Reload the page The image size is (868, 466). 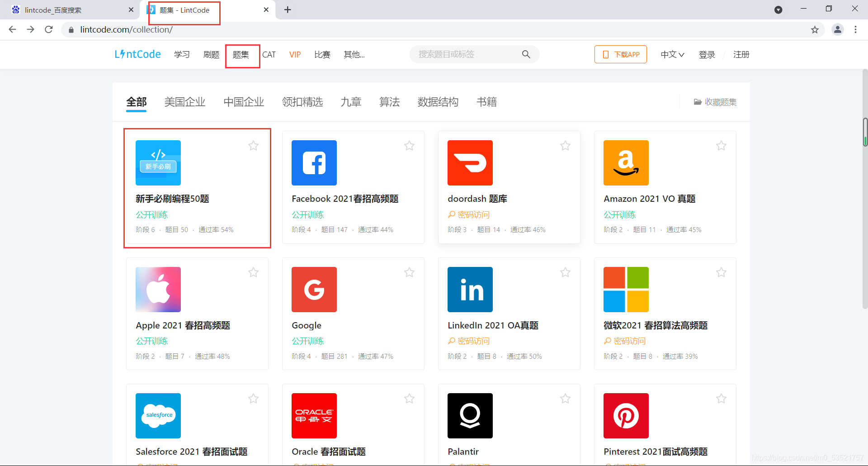pos(49,30)
